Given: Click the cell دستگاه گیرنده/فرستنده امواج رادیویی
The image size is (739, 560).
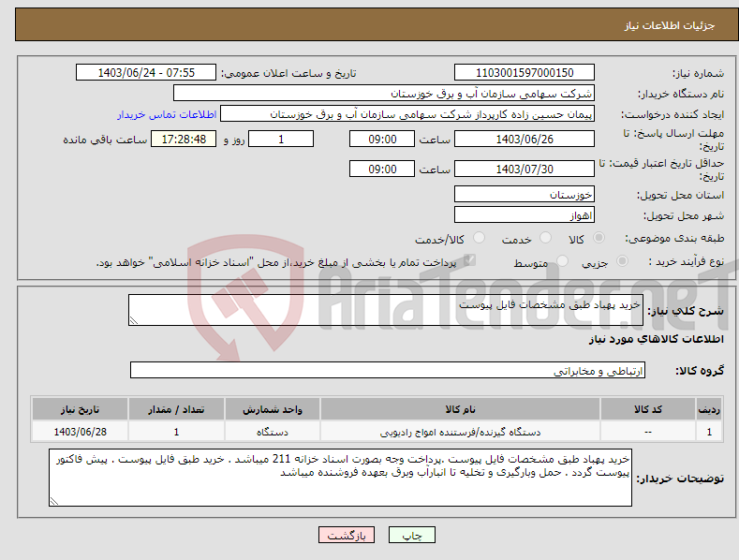Looking at the screenshot, I should [x=460, y=432].
